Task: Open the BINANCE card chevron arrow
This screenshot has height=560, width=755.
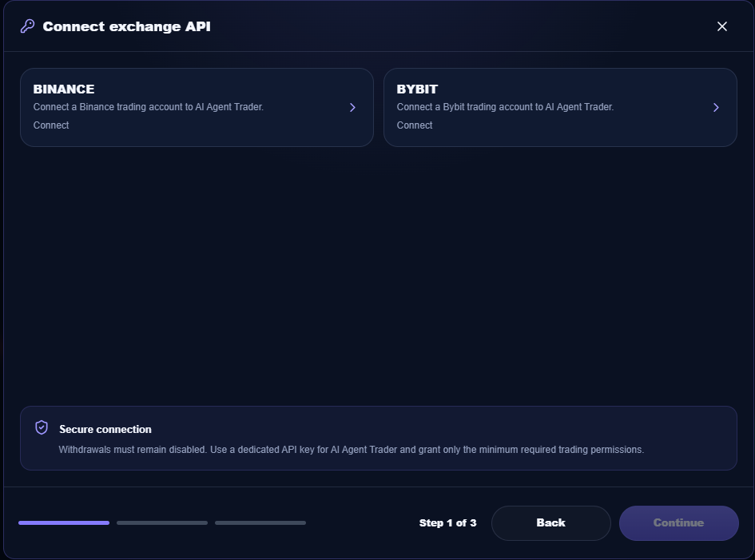Action: [x=352, y=107]
